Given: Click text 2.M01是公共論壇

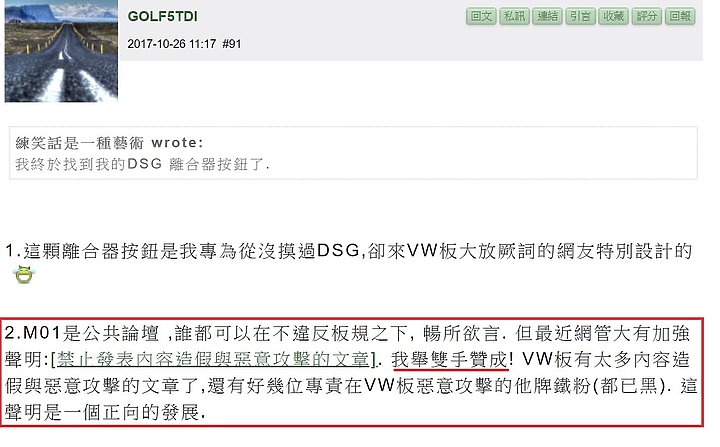Looking at the screenshot, I should [x=82, y=333].
